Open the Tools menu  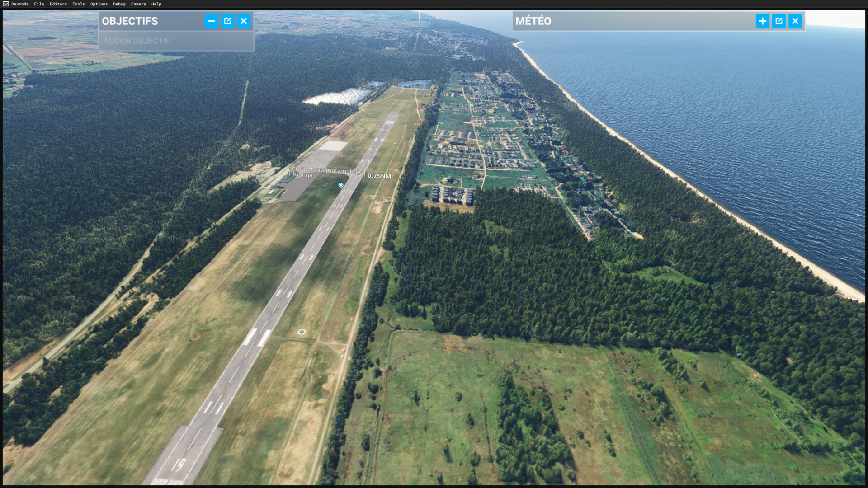click(x=78, y=4)
